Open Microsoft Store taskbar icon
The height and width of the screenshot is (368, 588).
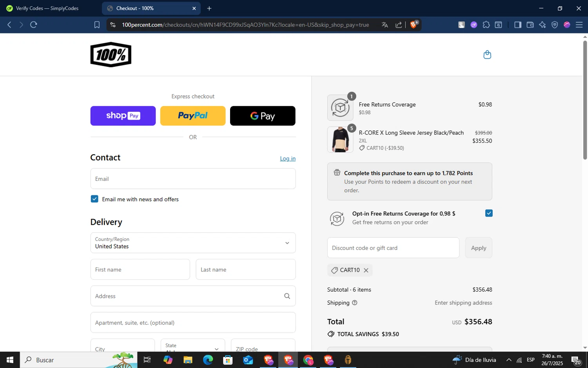(x=228, y=360)
